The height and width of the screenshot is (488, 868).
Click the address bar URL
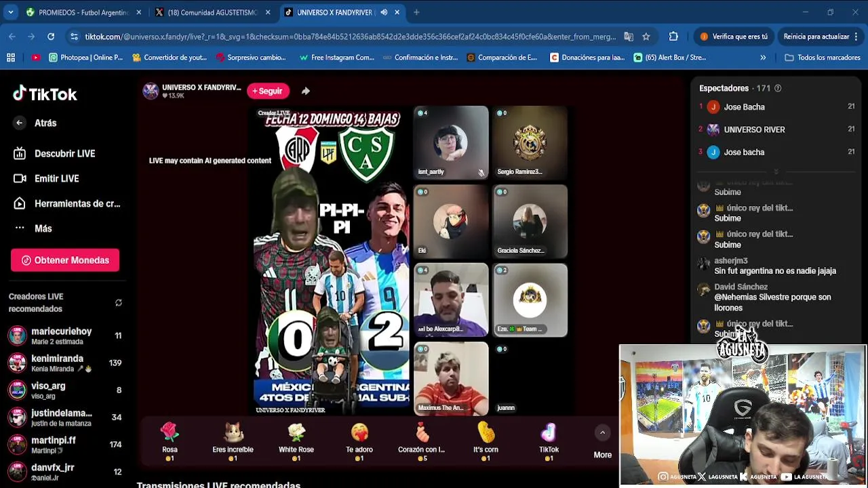click(x=350, y=37)
